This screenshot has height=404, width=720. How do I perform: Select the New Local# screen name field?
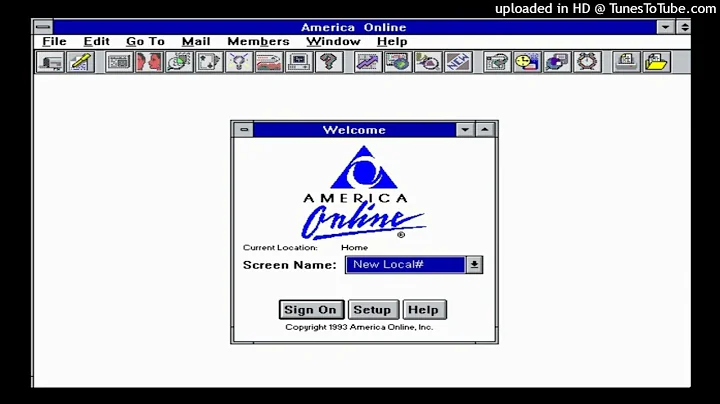click(405, 265)
